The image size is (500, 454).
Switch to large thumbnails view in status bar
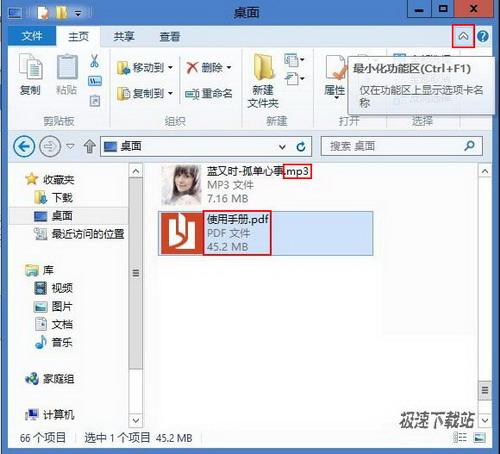pyautogui.click(x=479, y=437)
